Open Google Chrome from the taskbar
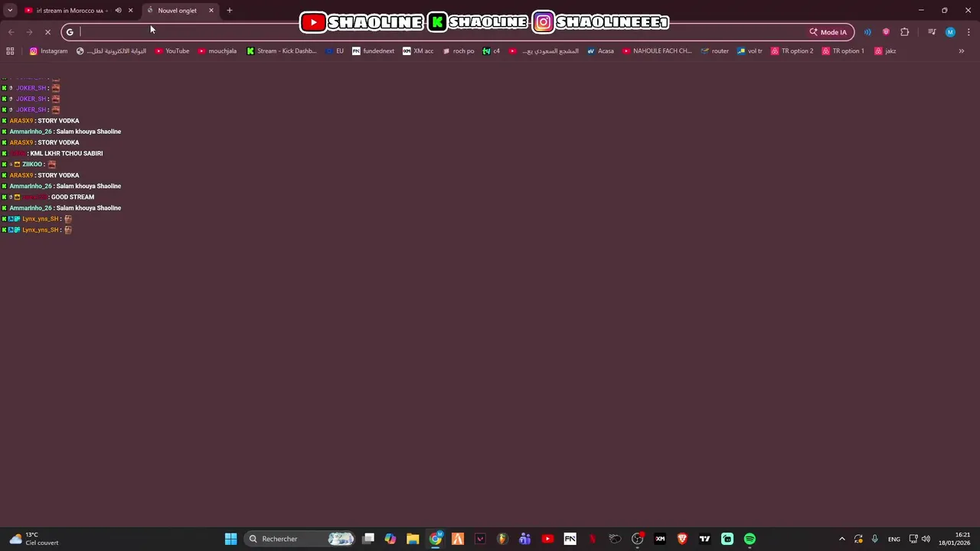Screen dimensions: 980x551 436,539
